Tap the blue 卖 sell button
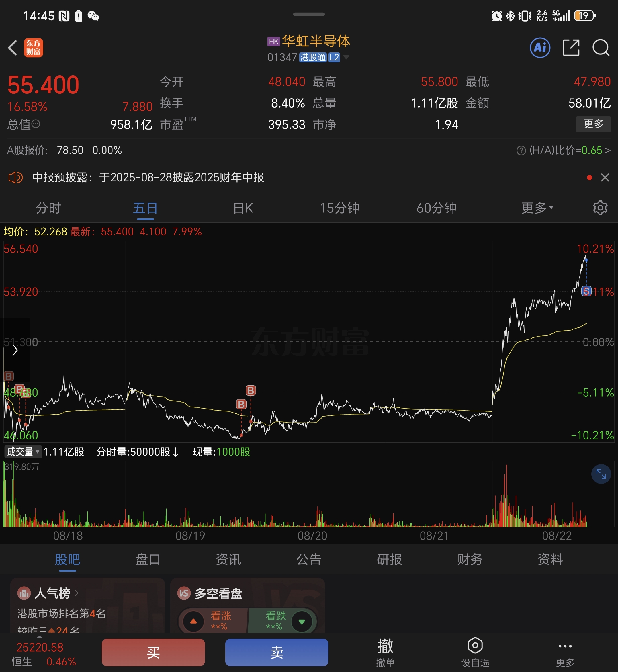The width and height of the screenshot is (618, 672). point(277,652)
